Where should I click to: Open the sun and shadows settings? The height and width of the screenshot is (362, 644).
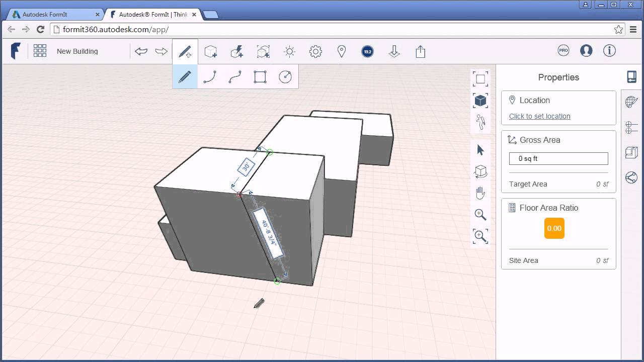pyautogui.click(x=289, y=51)
